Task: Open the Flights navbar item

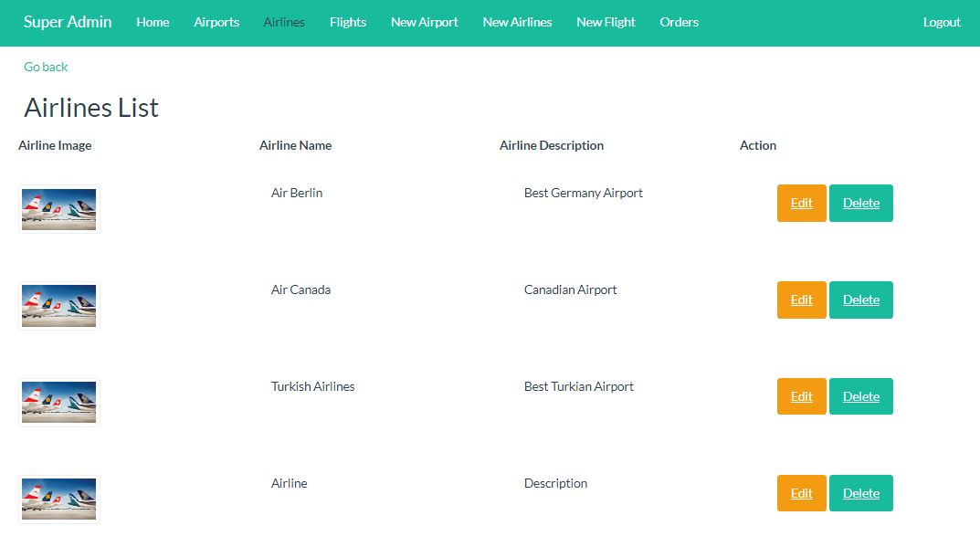Action: 347,22
